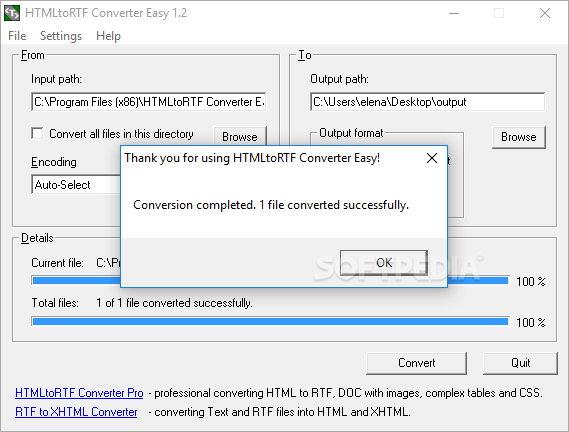
Task: Open the Help menu
Action: (108, 36)
